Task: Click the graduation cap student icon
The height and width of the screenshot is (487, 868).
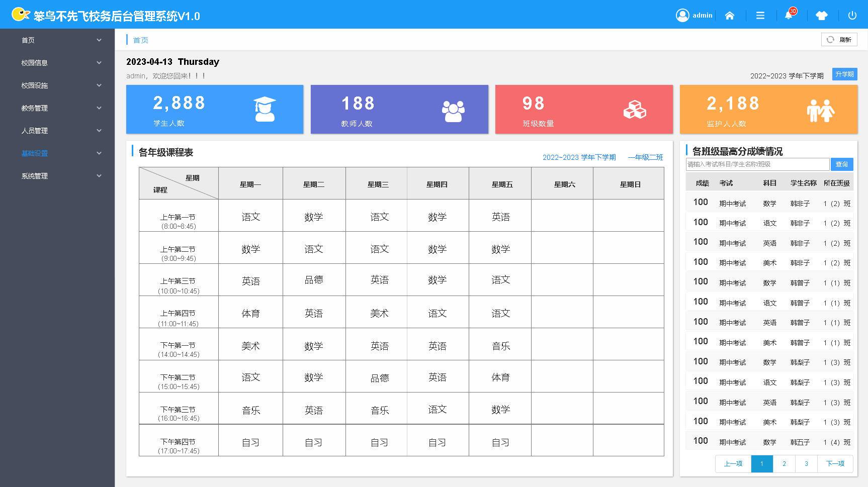Action: [265, 109]
